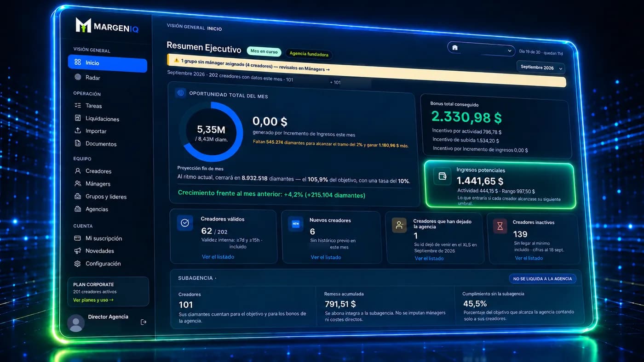Click the Configuración gear icon
Screen dimensions: 644x362
pos(78,264)
